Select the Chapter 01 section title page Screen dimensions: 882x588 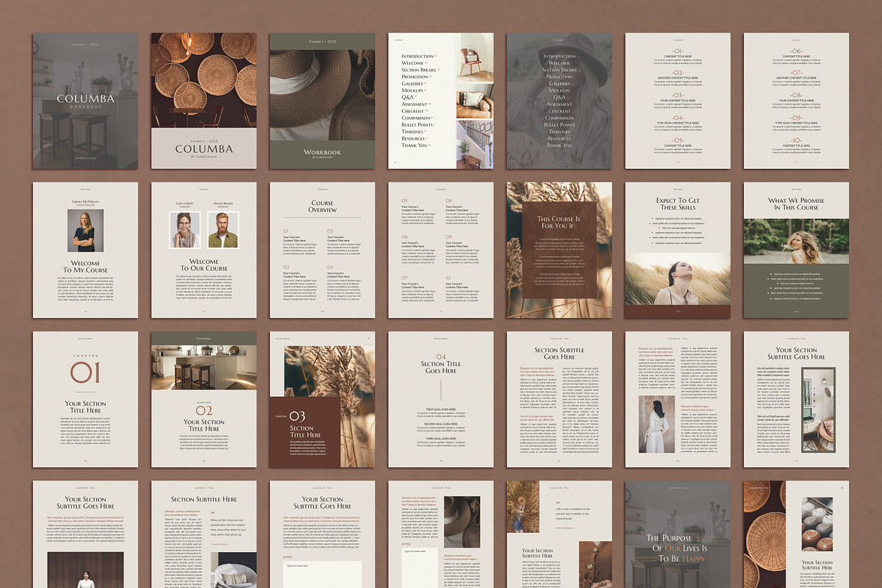click(85, 399)
